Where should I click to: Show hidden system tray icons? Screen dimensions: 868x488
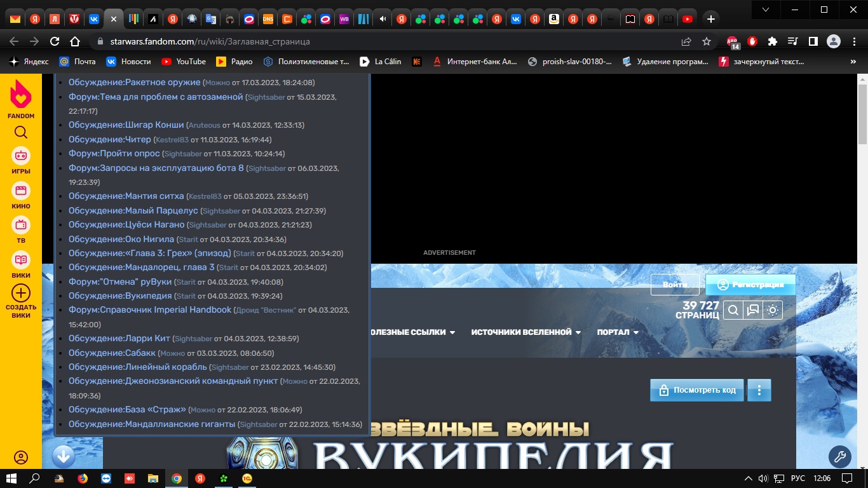[x=749, y=478]
